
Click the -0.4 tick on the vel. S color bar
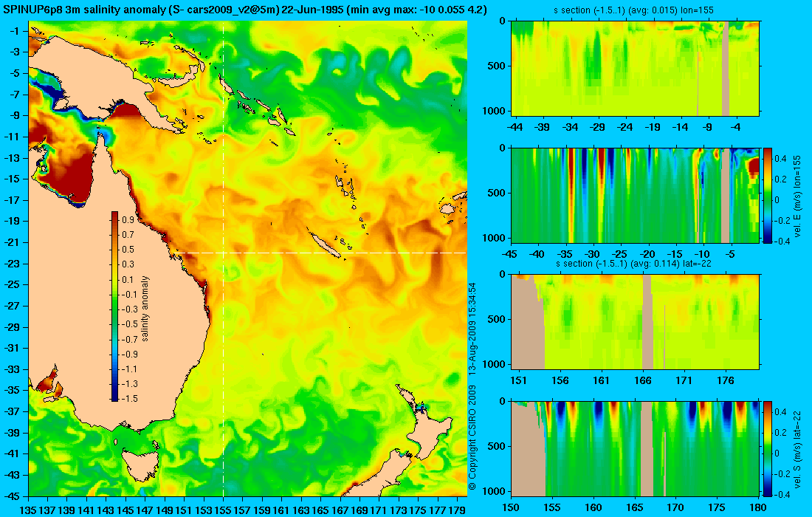click(x=783, y=494)
